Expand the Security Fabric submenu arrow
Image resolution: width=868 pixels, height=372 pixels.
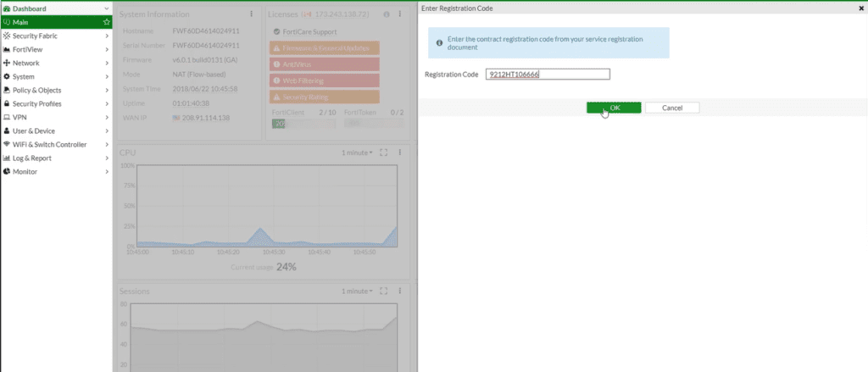click(x=107, y=36)
